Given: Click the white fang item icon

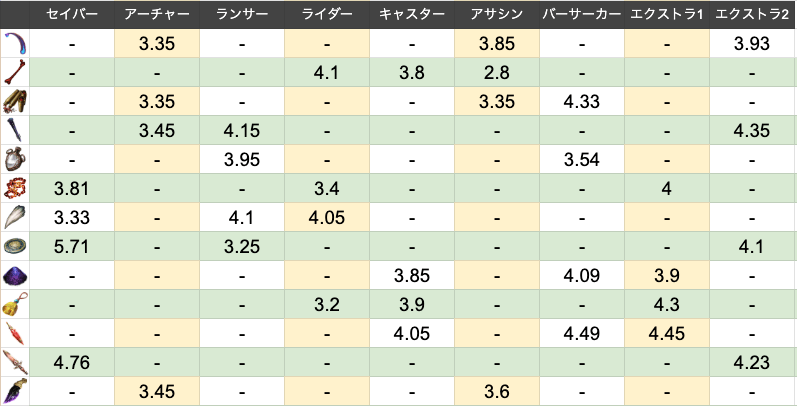Looking at the screenshot, I should (15, 218).
